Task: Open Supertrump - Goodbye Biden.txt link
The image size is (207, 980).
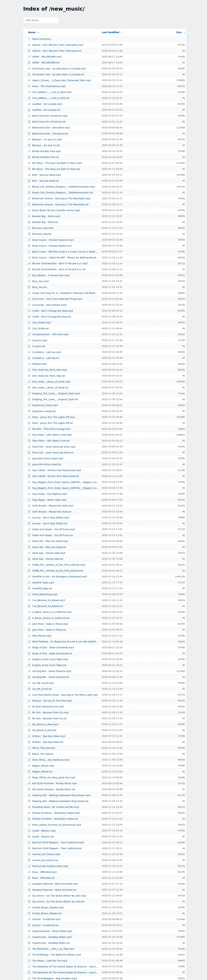Action: pyautogui.click(x=51, y=943)
